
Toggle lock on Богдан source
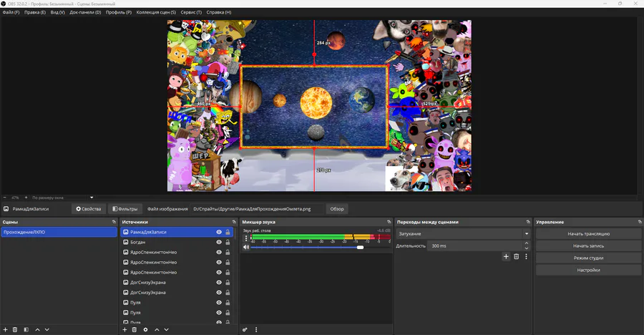(x=228, y=242)
